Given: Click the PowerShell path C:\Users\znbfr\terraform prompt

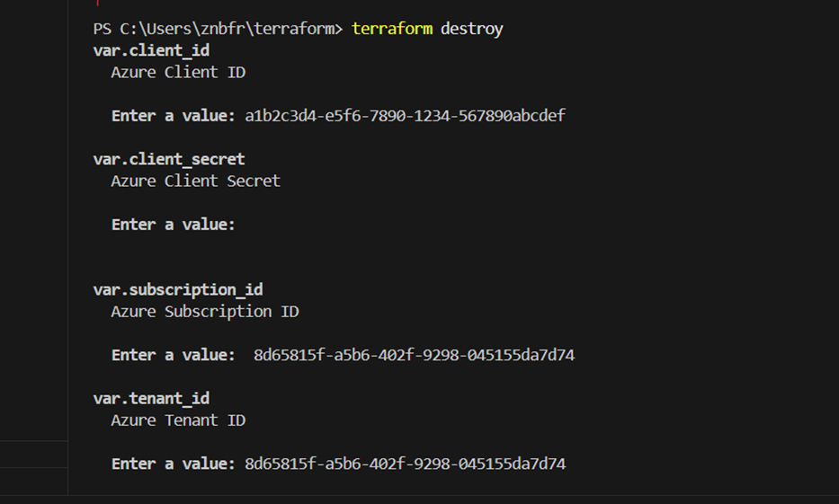Looking at the screenshot, I should coord(228,29).
